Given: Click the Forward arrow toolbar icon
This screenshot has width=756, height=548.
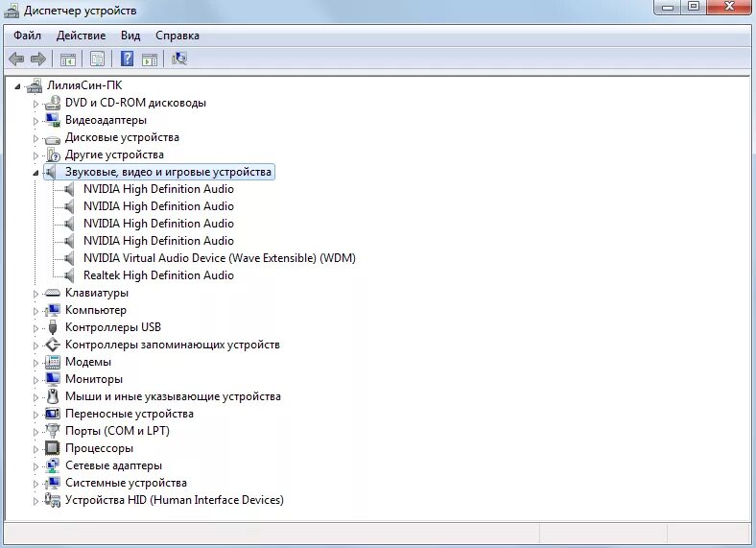Looking at the screenshot, I should pyautogui.click(x=38, y=60).
